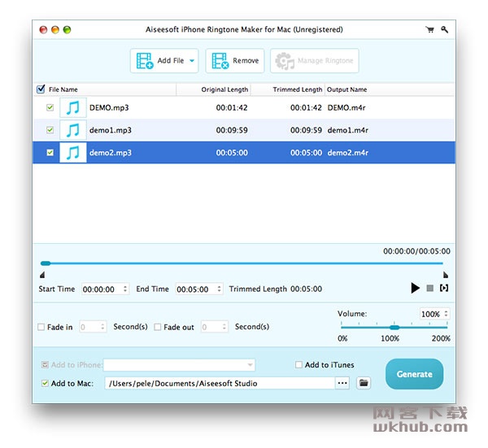488x448 pixels.
Task: Stop audio playback
Action: click(x=429, y=288)
